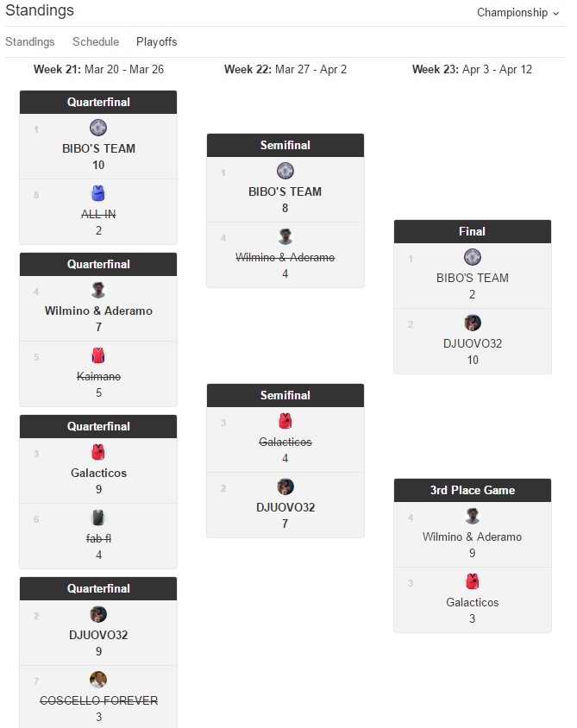This screenshot has height=728, width=577.
Task: Click DJUOVO32 avatar in second Semifinal
Action: 285,486
